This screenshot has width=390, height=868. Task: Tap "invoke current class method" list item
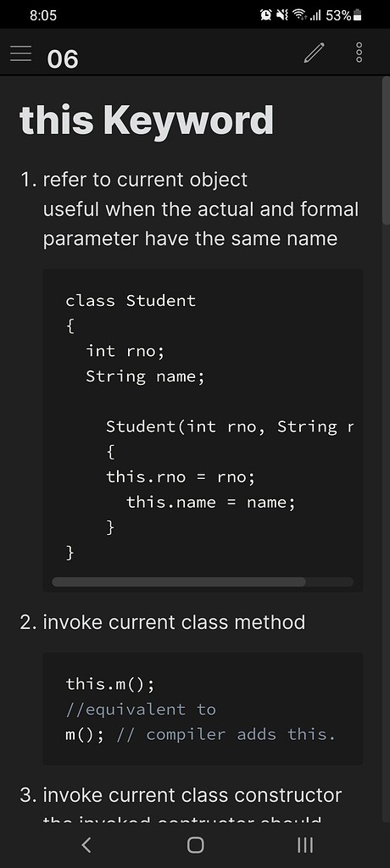pos(174,622)
